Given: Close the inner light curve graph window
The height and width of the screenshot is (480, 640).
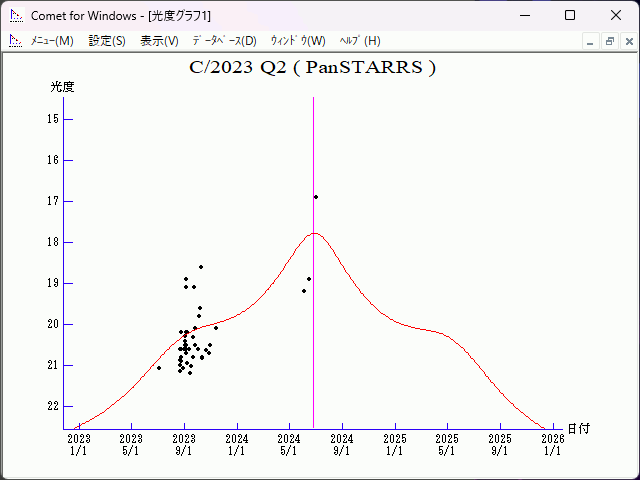Looking at the screenshot, I should pos(627,41).
